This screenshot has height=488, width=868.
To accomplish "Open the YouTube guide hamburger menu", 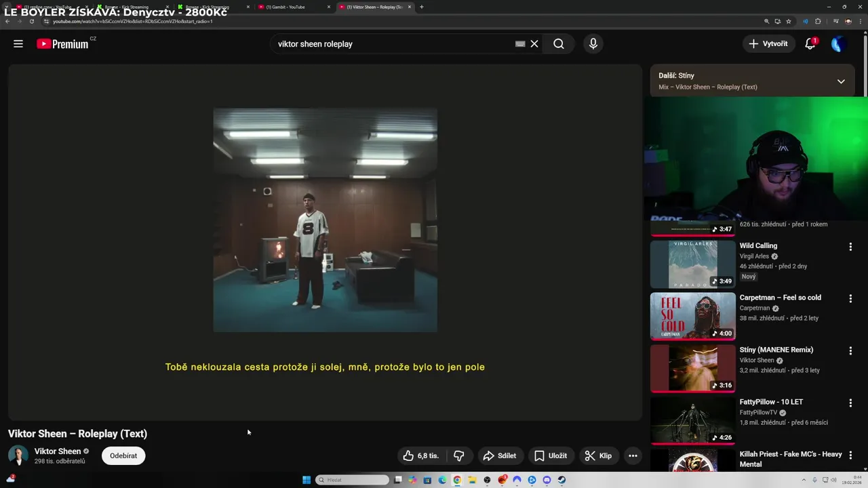I will coord(18,44).
